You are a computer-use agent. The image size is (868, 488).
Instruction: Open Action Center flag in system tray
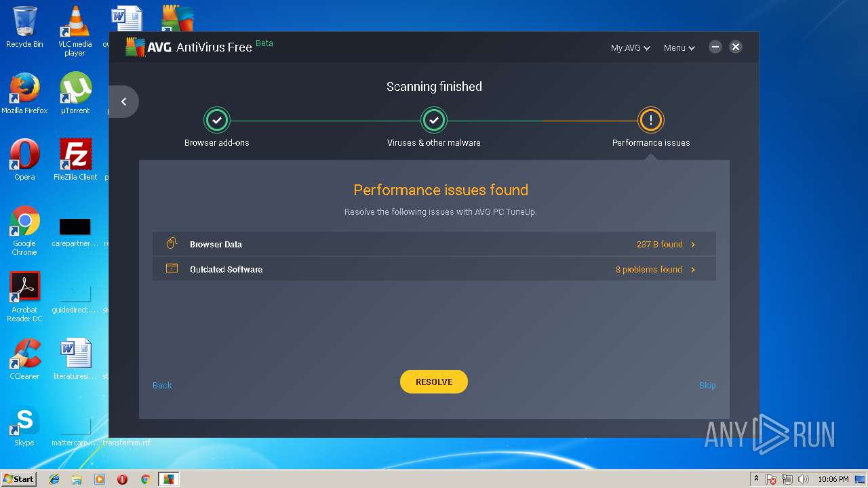pyautogui.click(x=771, y=479)
